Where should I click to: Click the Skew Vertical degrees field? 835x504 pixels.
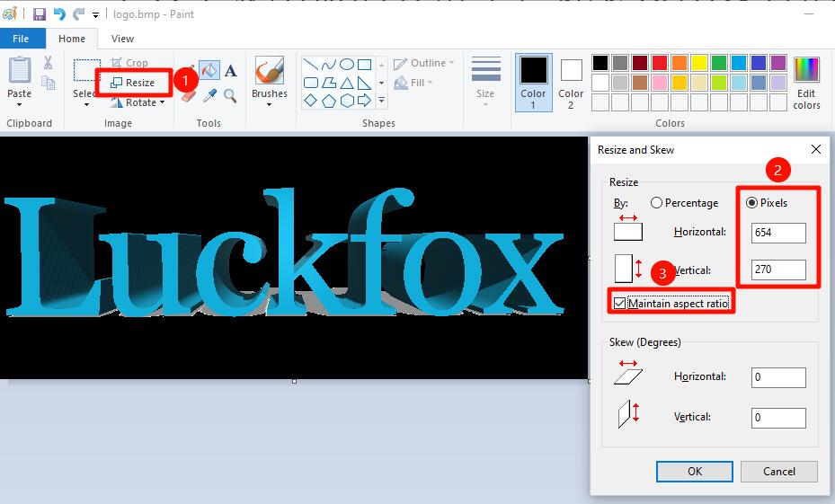[778, 418]
